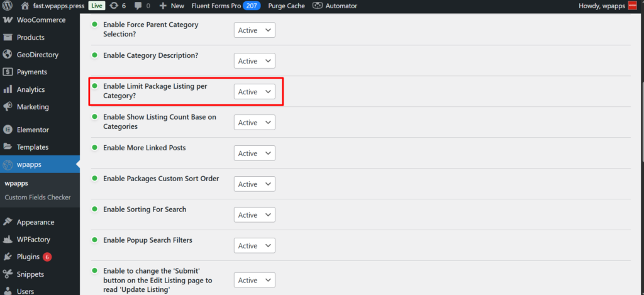This screenshot has height=295, width=644.
Task: Open dropdown for Enable Limit Package Listing per Category
Action: pyautogui.click(x=254, y=92)
